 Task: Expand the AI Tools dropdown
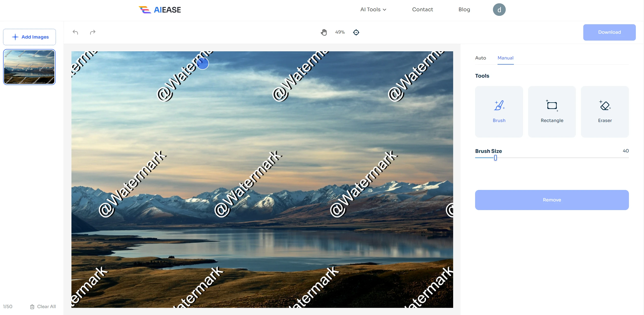coord(373,10)
